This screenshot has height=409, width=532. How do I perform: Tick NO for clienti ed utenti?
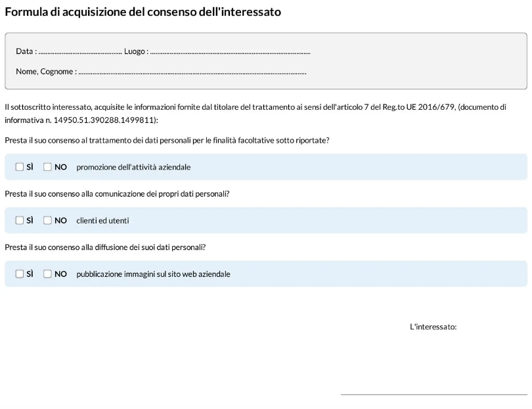(x=47, y=220)
